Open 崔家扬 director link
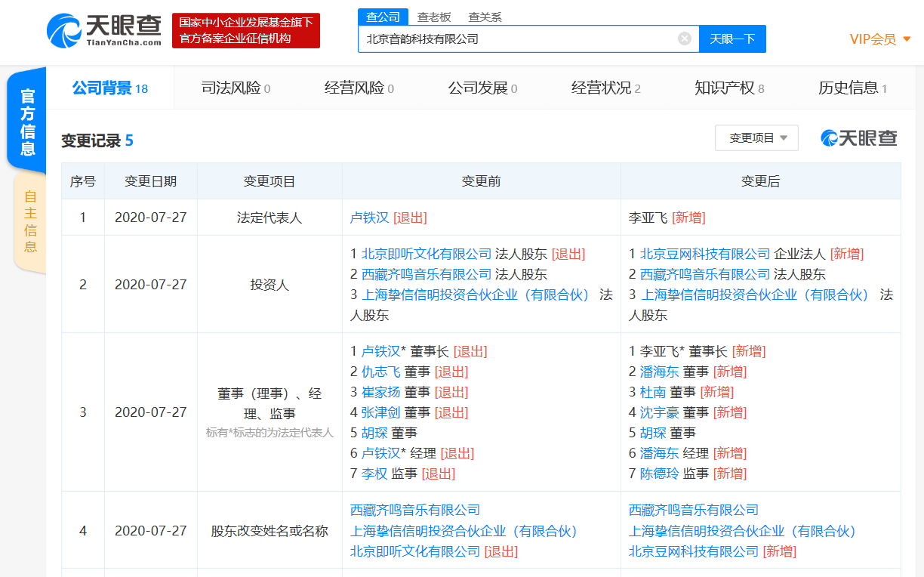 pos(381,392)
